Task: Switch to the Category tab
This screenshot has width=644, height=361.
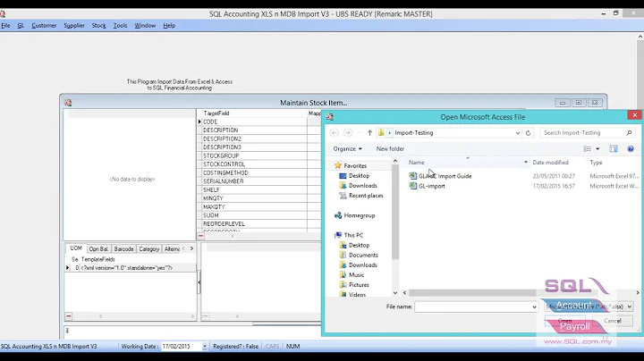Action: (x=148, y=249)
